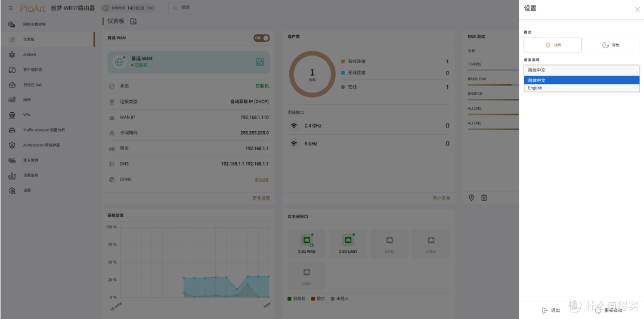Toggle the 首选 WAN ON switch
Viewport: 644px width, 319px height.
[x=262, y=38]
